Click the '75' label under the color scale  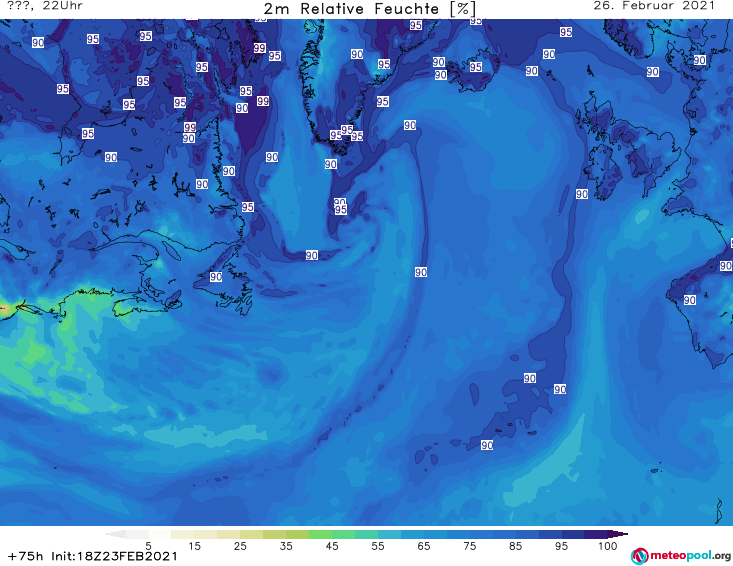[x=470, y=546]
